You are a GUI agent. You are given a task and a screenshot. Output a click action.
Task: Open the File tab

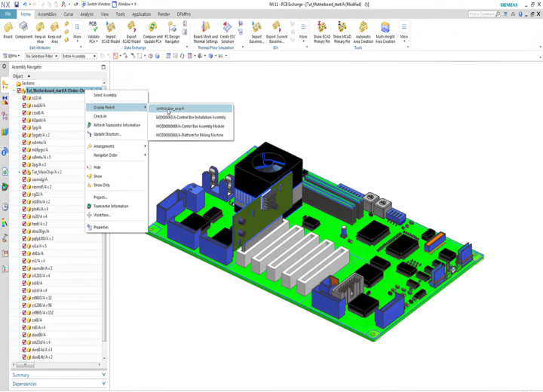(x=8, y=14)
